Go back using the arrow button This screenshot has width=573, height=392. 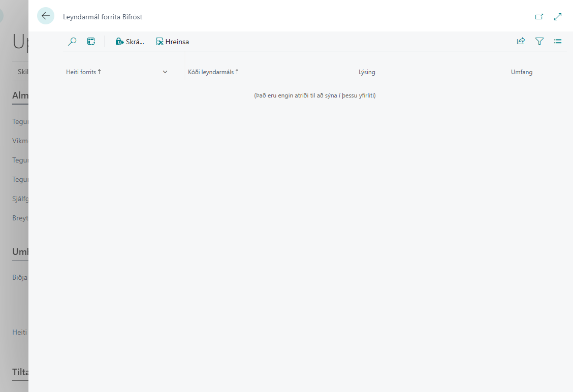coord(46,16)
